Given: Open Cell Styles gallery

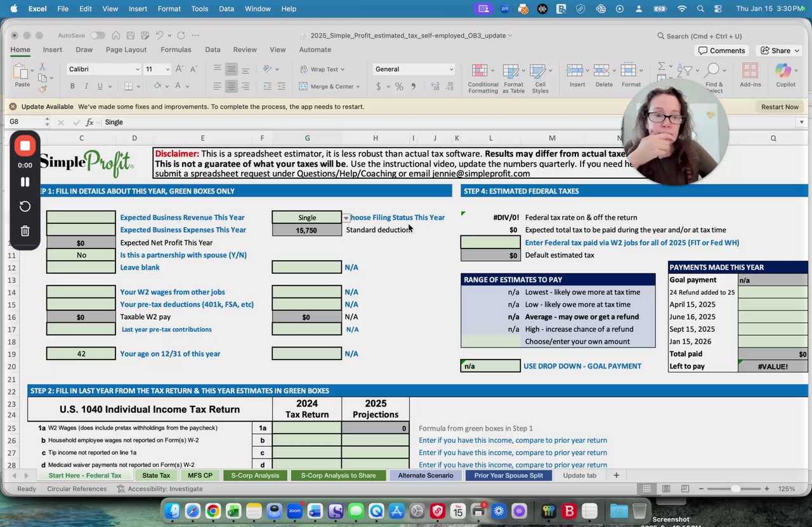Looking at the screenshot, I should tap(540, 79).
